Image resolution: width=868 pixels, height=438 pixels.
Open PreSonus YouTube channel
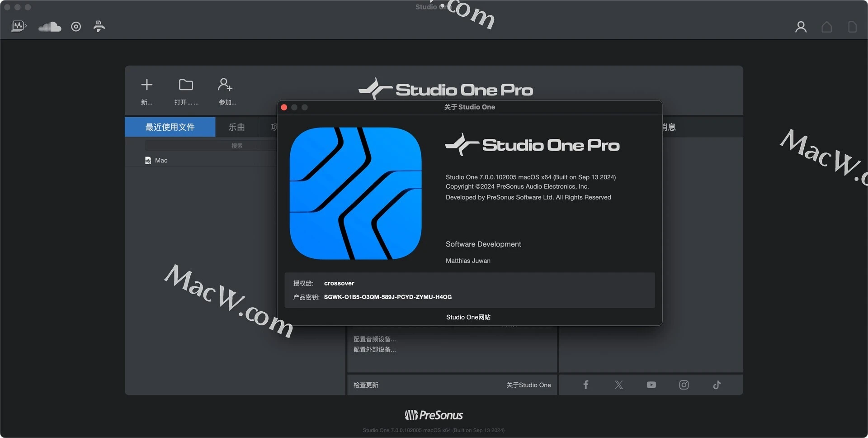tap(651, 385)
